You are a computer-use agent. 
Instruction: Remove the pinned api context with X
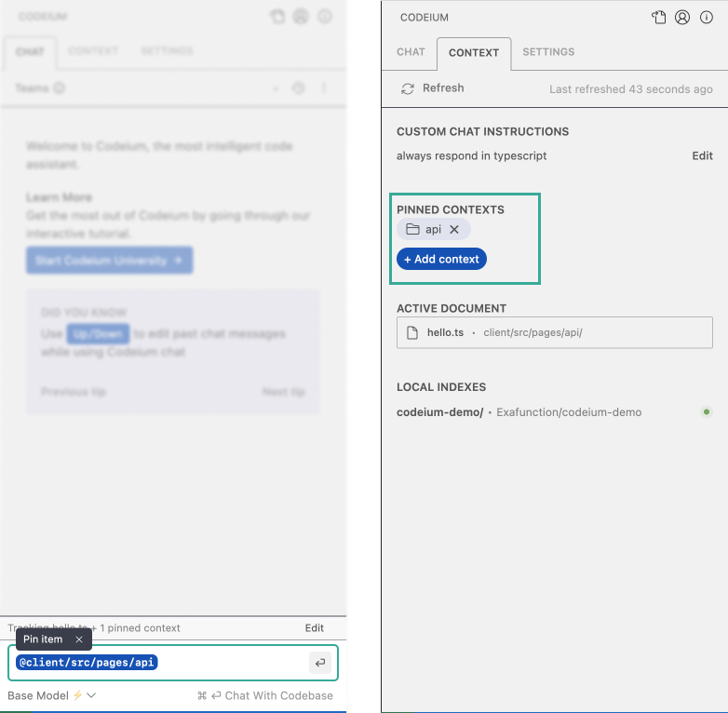tap(454, 229)
